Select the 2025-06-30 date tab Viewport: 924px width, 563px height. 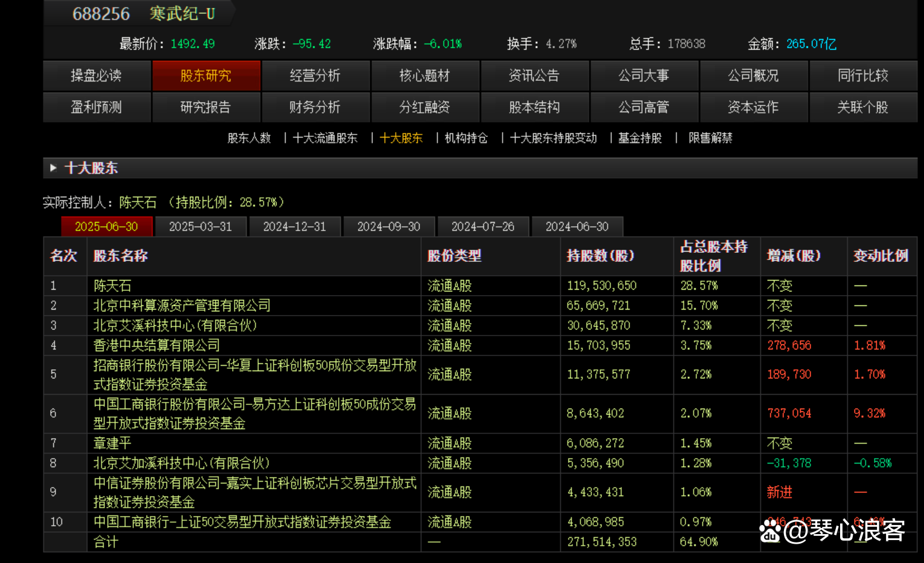(106, 226)
